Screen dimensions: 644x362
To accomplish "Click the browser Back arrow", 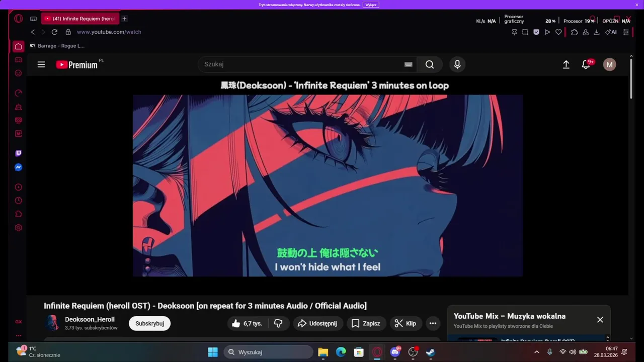I will (x=33, y=32).
